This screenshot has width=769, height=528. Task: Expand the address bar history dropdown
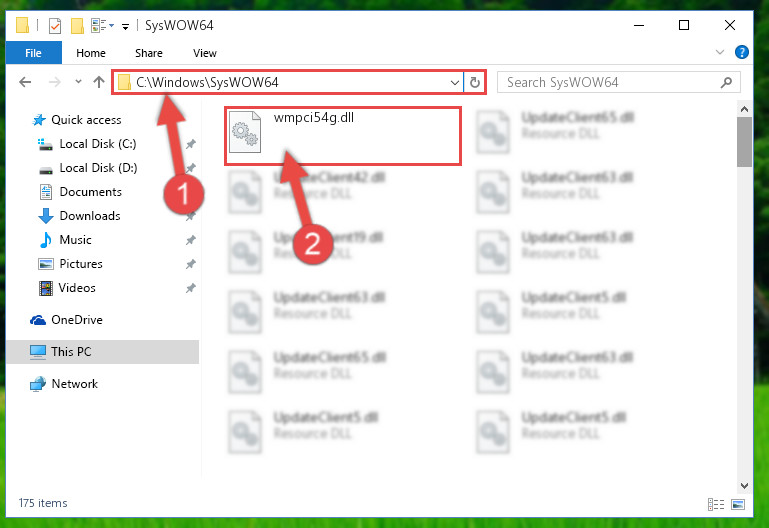pos(455,82)
